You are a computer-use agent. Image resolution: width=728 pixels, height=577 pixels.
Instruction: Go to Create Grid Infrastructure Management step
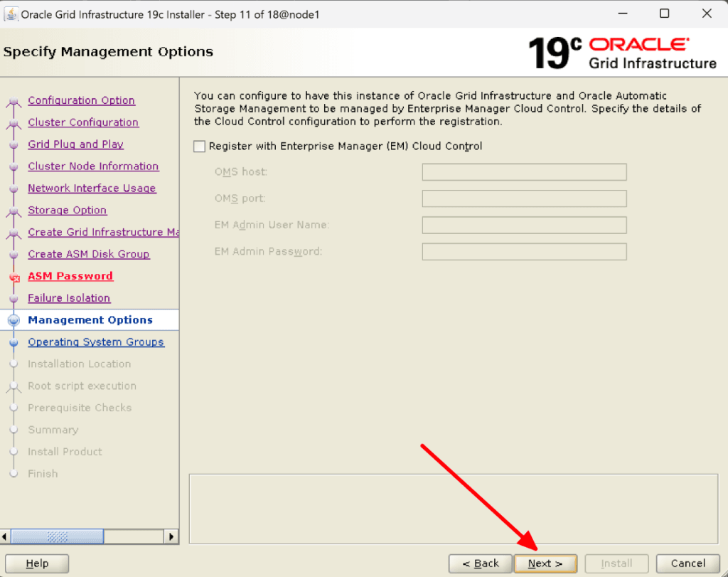(x=103, y=232)
